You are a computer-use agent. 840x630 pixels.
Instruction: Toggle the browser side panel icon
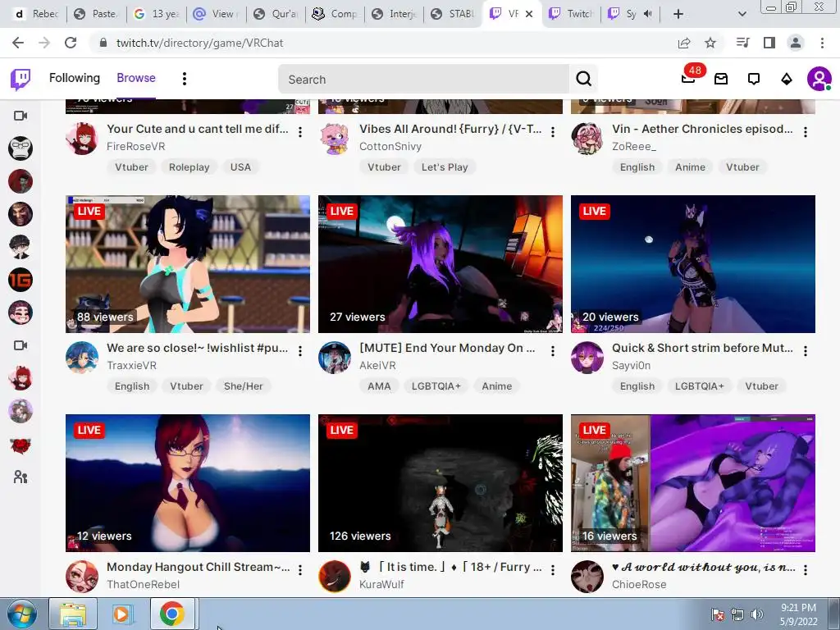pyautogui.click(x=769, y=43)
